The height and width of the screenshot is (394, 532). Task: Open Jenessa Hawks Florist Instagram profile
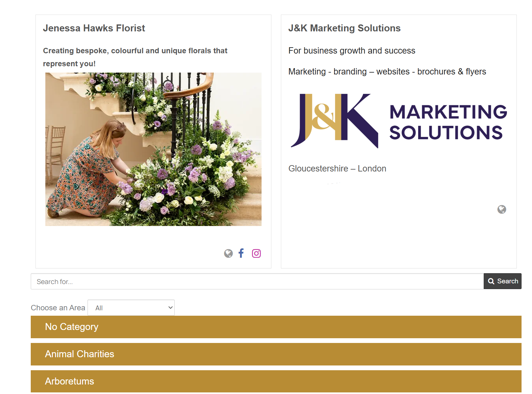[x=256, y=253]
